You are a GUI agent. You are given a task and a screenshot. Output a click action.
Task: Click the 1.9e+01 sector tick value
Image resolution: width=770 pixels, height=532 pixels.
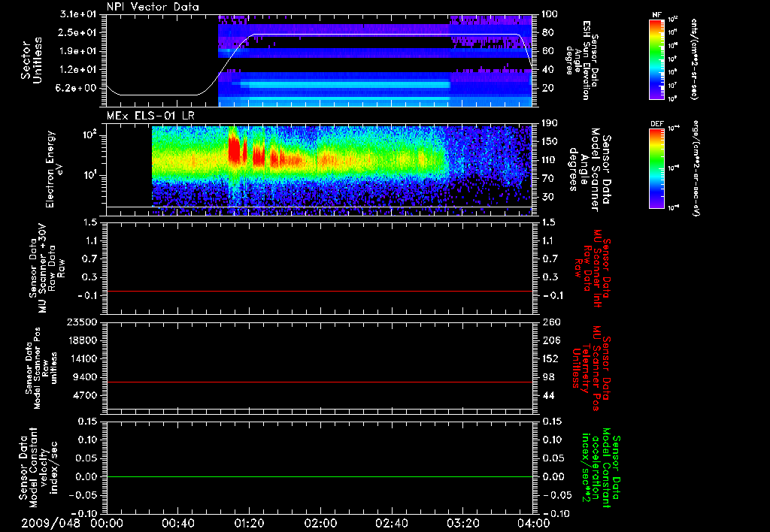tap(78, 51)
